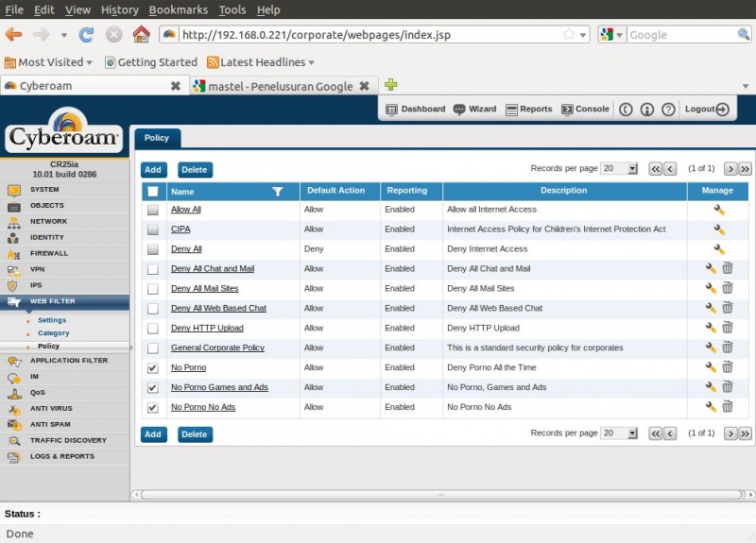The image size is (756, 543).
Task: Toggle the select-all checkbox in table header
Action: coord(153,191)
